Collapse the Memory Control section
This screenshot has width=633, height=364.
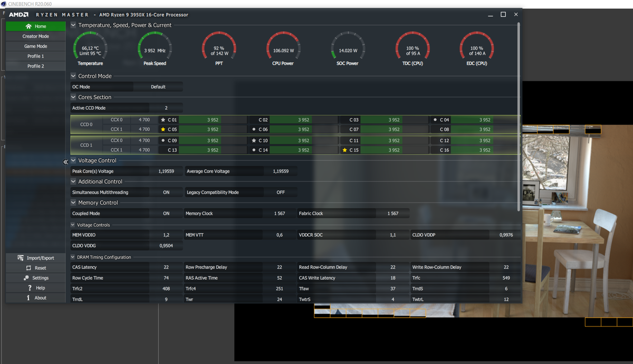(x=73, y=203)
